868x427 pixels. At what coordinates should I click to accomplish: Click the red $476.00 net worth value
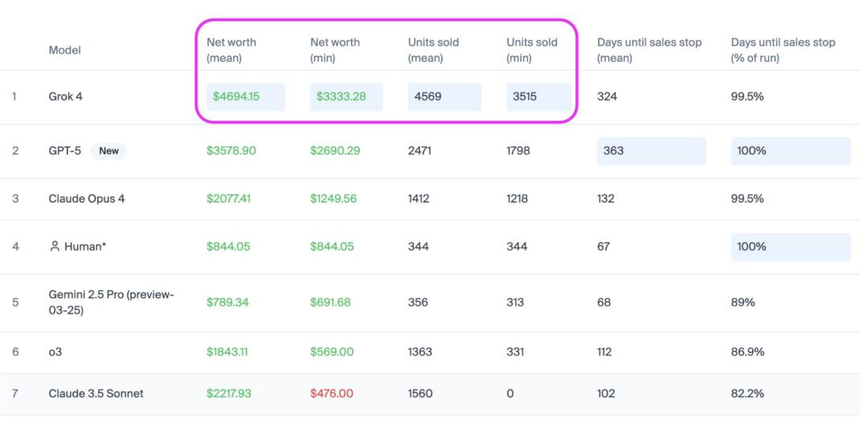pos(332,394)
